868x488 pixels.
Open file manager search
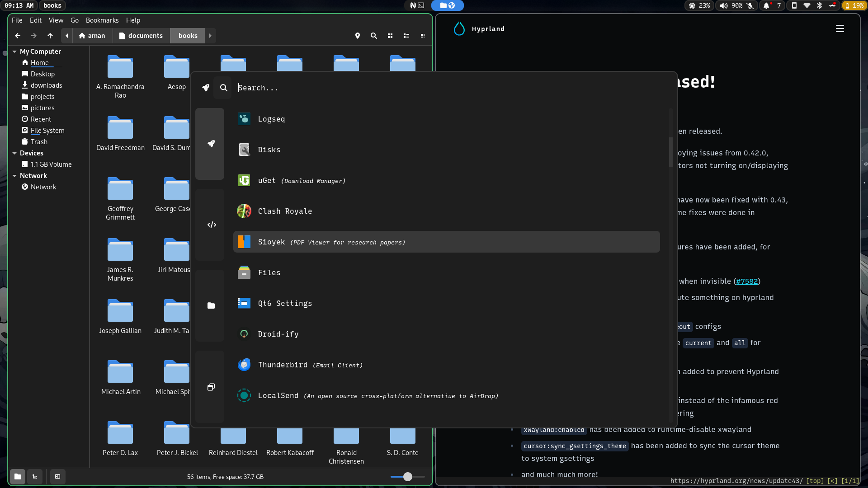coord(373,36)
